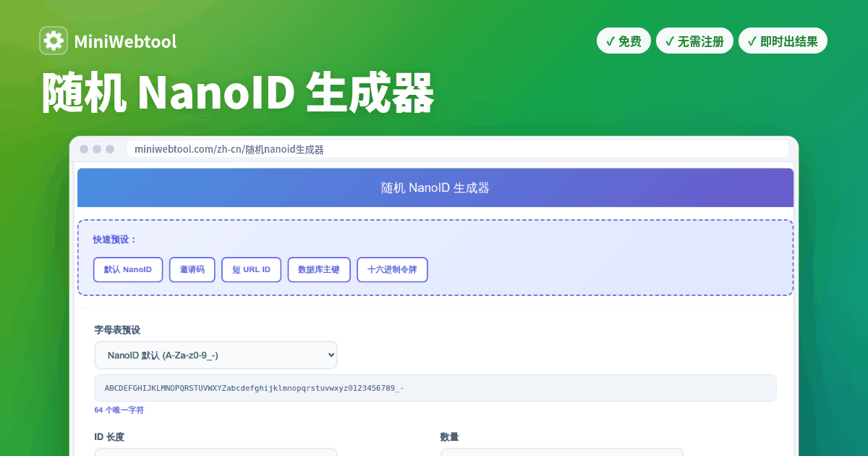Click the first gray browser window dot
Screen dimensions: 868x456
coord(84,149)
